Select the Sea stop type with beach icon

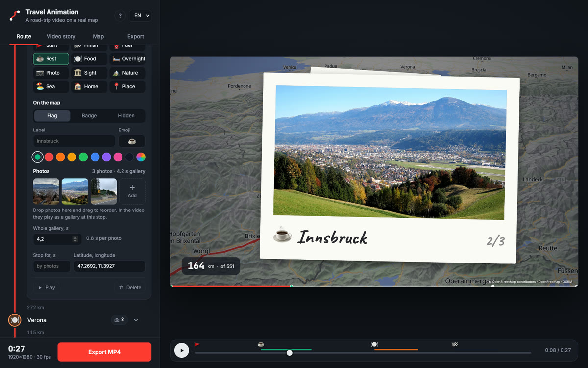(x=51, y=86)
